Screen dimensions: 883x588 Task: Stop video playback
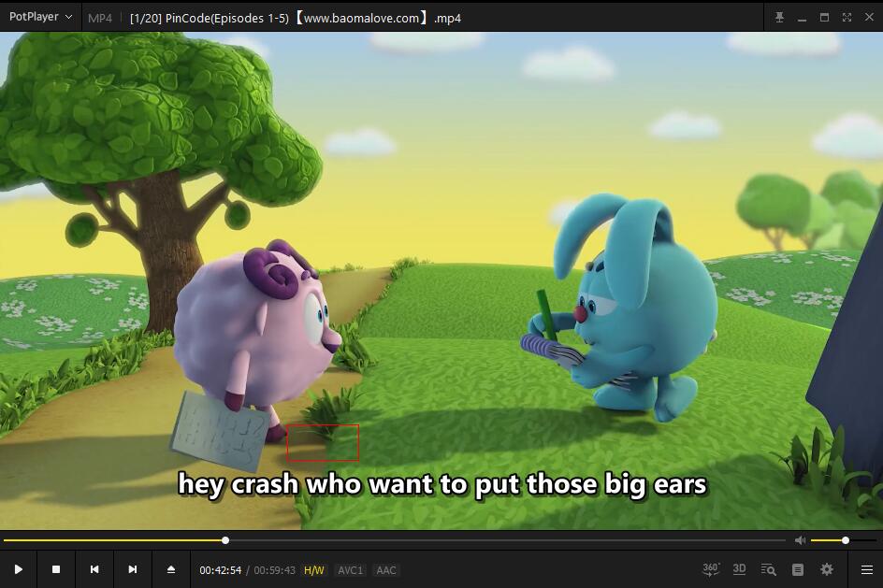click(x=56, y=569)
